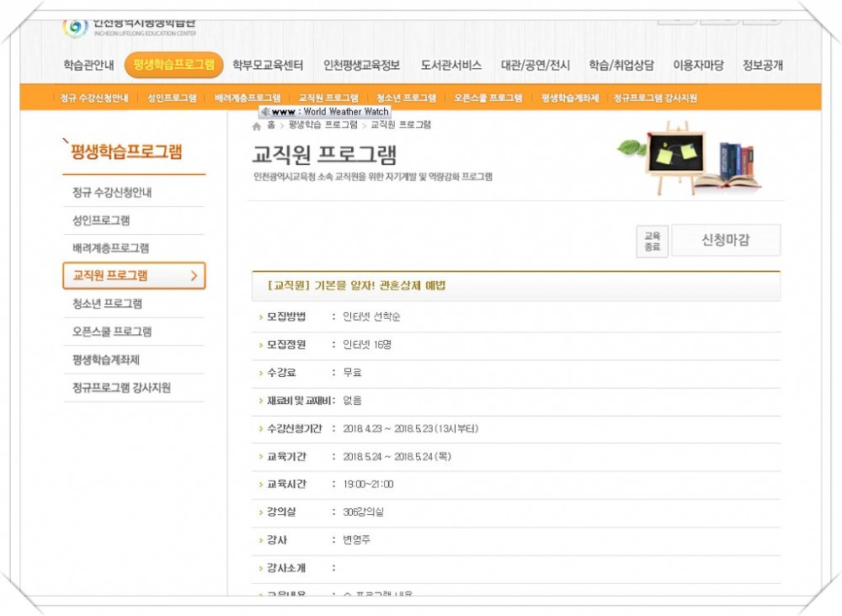Screen dimensions: 842x616
Task: Click the chevron arrow on 교직원 프로그램 sidebar item
Action: [x=194, y=275]
